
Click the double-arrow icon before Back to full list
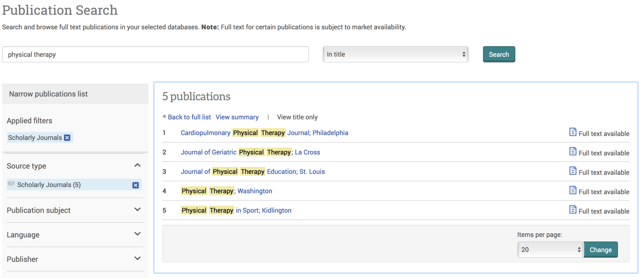[164, 117]
